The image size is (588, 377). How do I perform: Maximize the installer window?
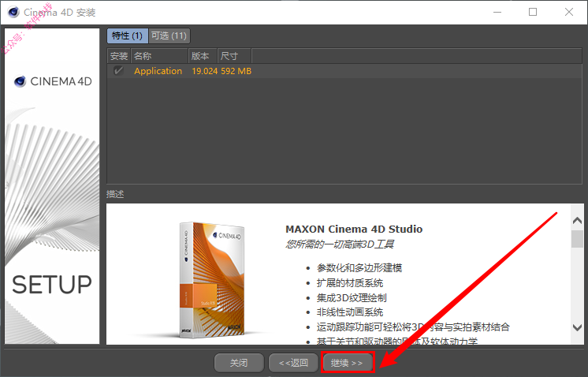pyautogui.click(x=533, y=12)
